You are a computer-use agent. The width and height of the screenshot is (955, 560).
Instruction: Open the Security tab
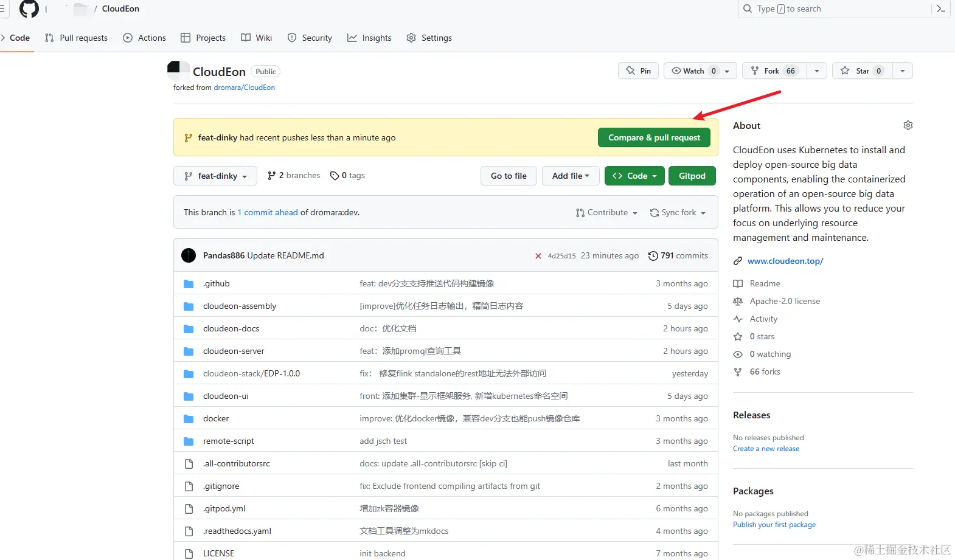coord(310,38)
